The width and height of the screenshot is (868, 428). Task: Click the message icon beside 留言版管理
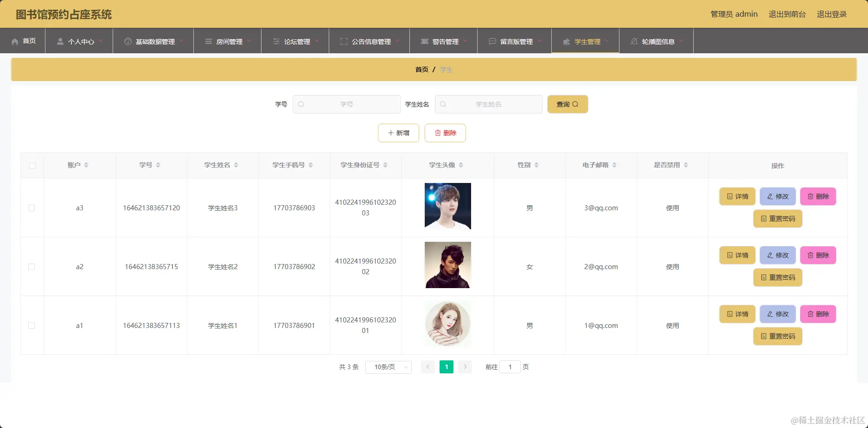pyautogui.click(x=492, y=41)
